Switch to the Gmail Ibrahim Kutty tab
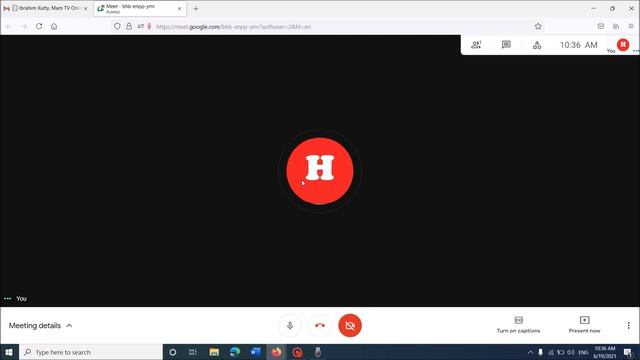The image size is (640, 360). [46, 8]
